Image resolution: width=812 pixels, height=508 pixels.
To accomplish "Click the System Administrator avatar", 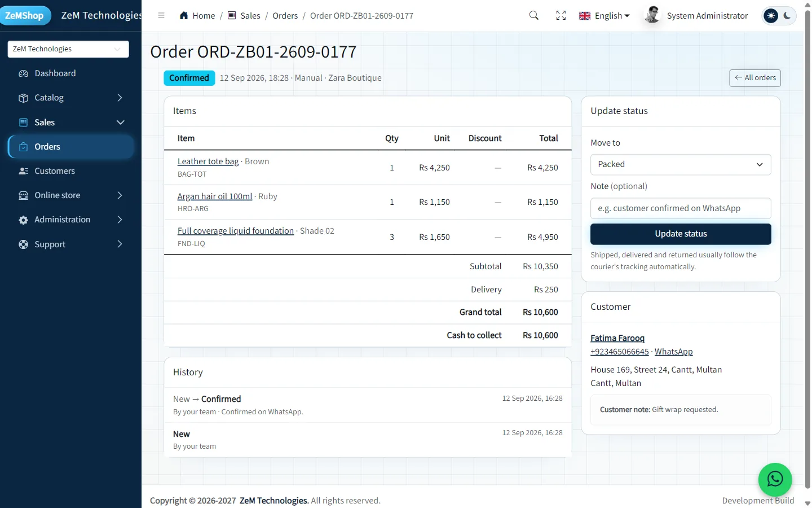I will pyautogui.click(x=652, y=15).
